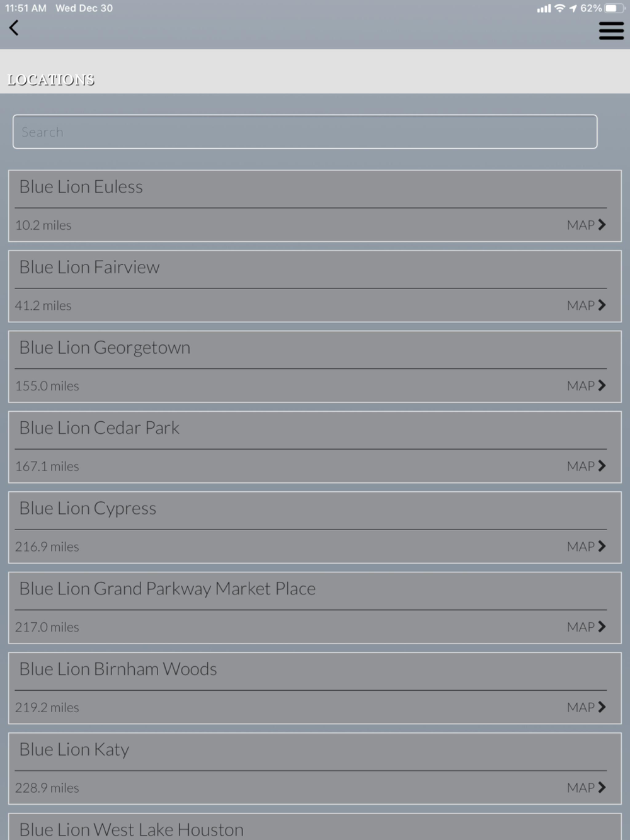Screen dimensions: 630x840
Task: Open the hamburger menu icon
Action: coord(611,30)
